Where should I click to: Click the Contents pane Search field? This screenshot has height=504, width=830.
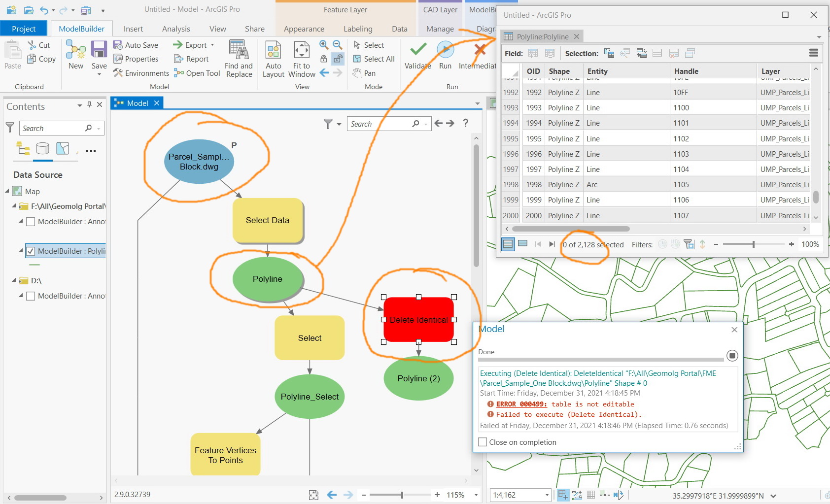click(52, 128)
